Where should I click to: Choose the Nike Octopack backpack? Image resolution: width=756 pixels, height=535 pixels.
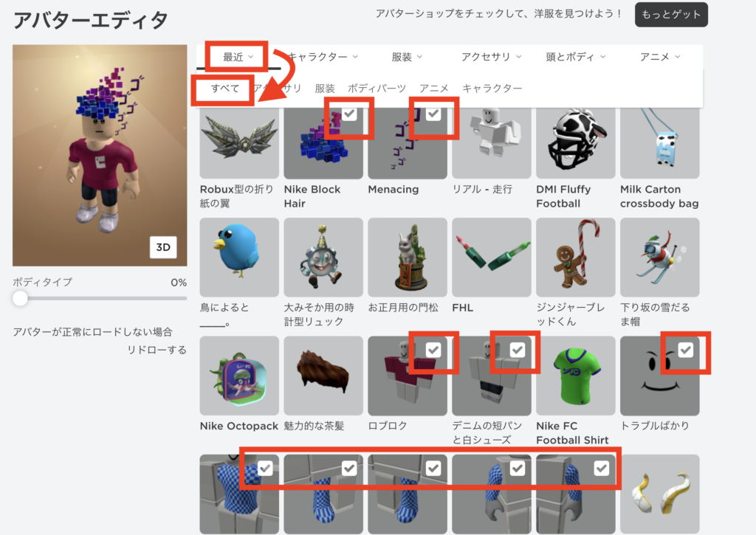tap(239, 376)
